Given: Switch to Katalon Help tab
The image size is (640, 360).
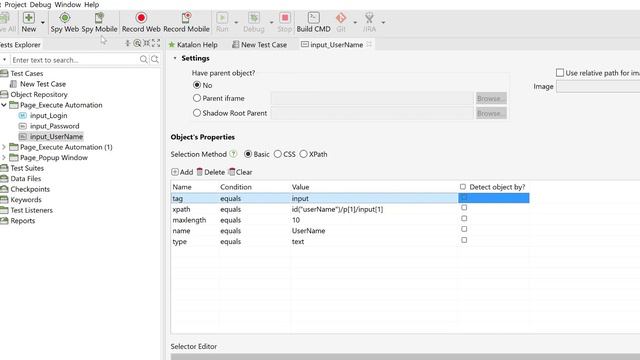Looking at the screenshot, I should 193,44.
